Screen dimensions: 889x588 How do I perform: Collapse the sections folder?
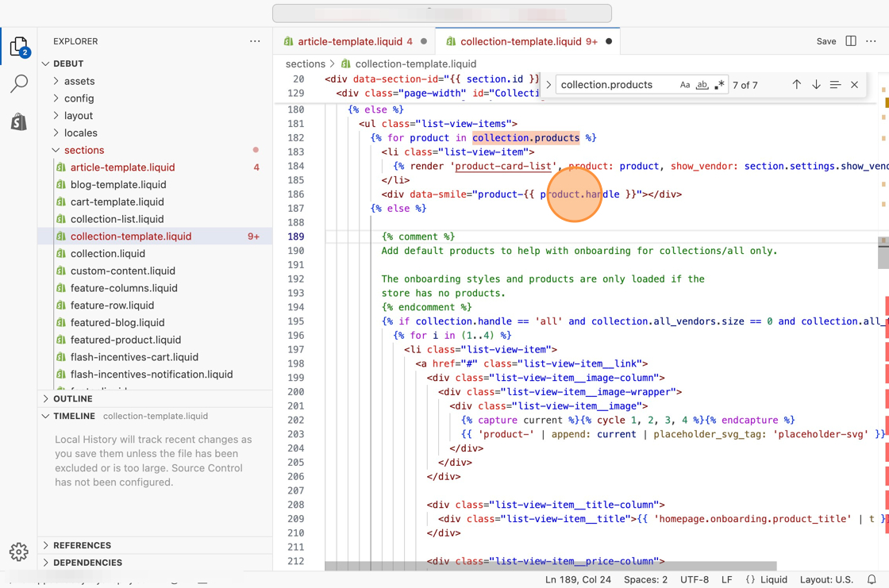pyautogui.click(x=83, y=150)
